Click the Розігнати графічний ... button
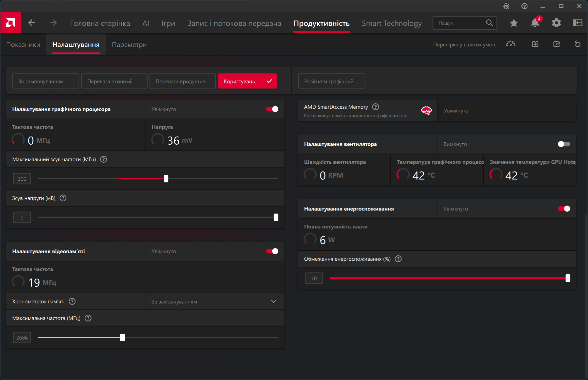Viewport: 588px width, 380px height. tap(332, 81)
